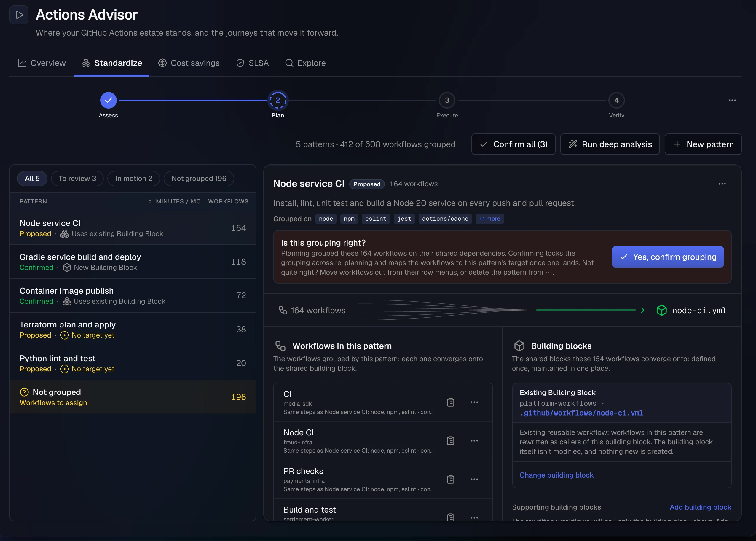Jump to the Execute step 3 circle
This screenshot has height=541, width=756.
pos(447,100)
